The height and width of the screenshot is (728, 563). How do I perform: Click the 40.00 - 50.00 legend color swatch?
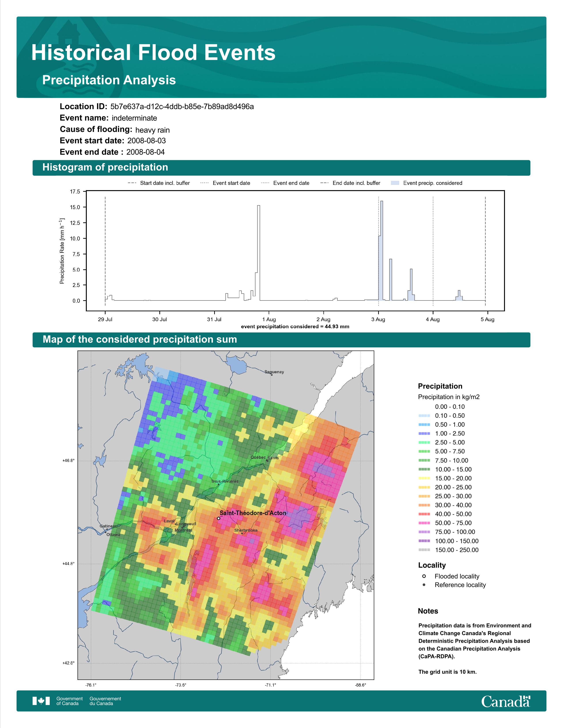point(424,514)
